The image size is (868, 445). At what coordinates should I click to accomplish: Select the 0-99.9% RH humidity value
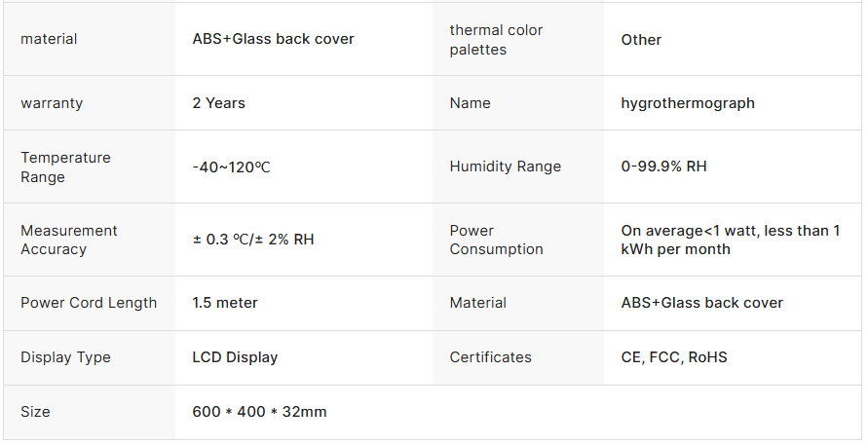663,167
